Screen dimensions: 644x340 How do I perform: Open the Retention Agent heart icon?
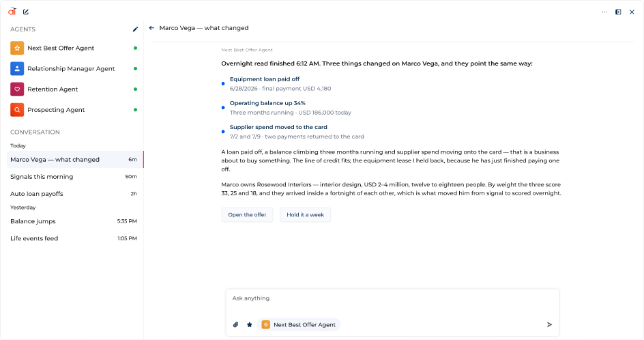coord(17,89)
